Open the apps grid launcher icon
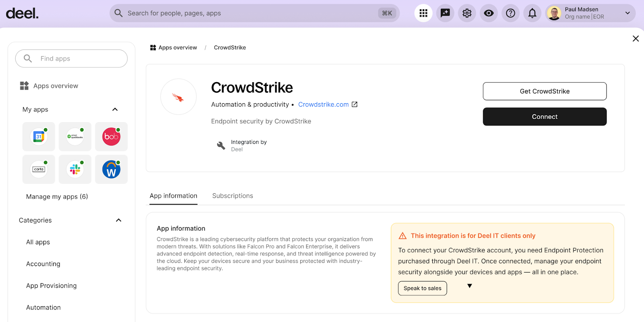The height and width of the screenshot is (322, 644). click(x=423, y=13)
